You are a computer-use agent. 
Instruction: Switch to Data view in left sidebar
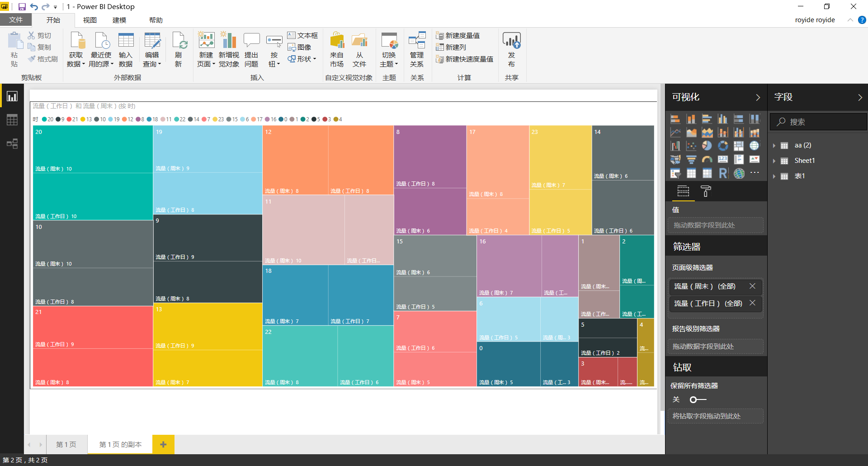coord(12,120)
